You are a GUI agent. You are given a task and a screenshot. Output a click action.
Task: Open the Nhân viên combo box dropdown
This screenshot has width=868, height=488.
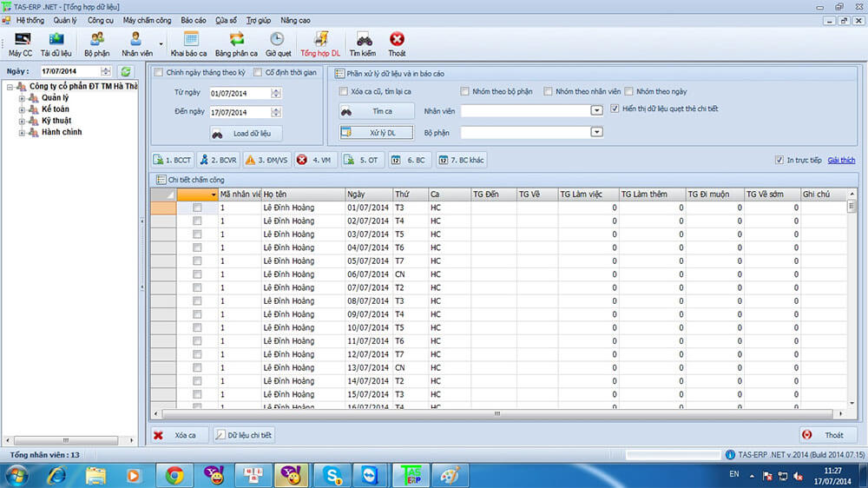click(x=596, y=111)
